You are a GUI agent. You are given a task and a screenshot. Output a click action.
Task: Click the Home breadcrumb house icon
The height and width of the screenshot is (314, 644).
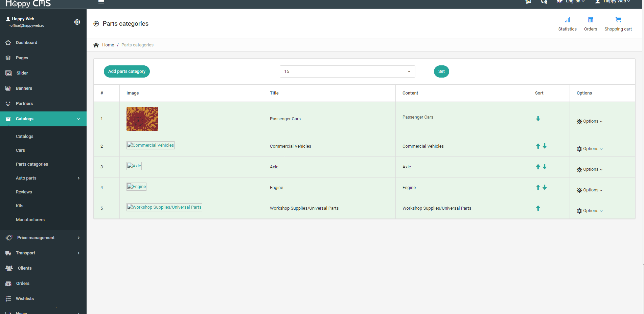96,45
